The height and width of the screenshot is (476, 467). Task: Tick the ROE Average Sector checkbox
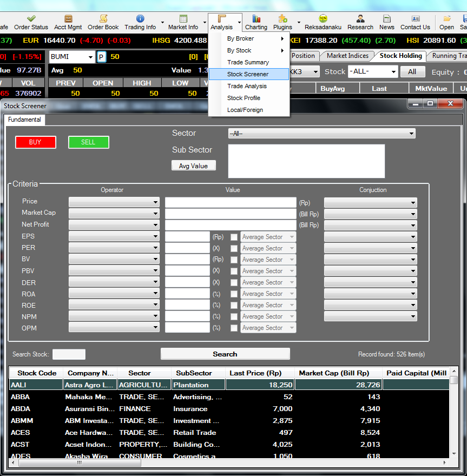coord(234,306)
